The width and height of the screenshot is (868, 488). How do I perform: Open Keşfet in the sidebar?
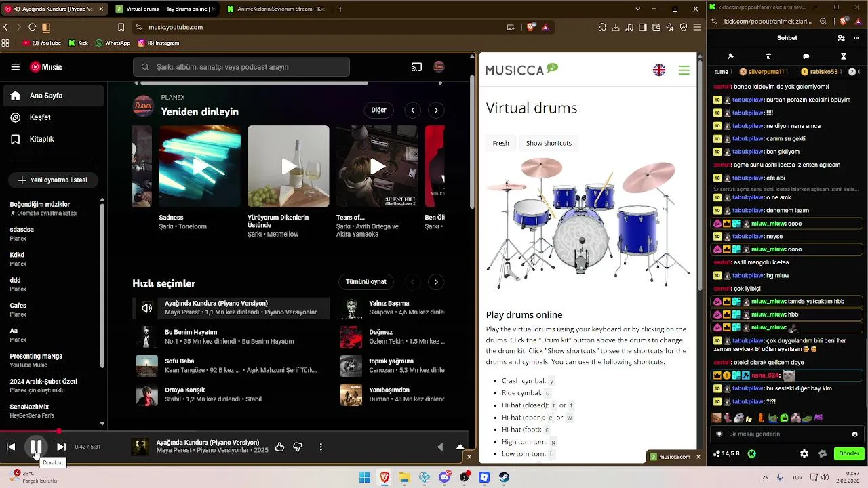click(53, 117)
